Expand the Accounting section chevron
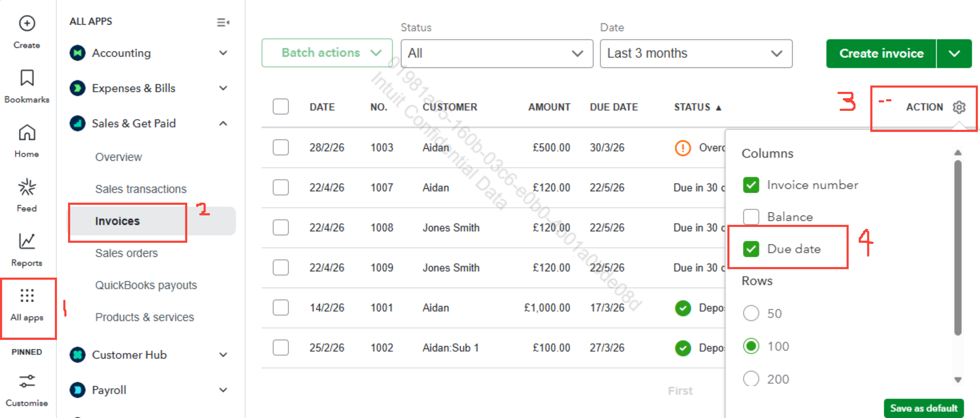The image size is (980, 418). coord(223,53)
